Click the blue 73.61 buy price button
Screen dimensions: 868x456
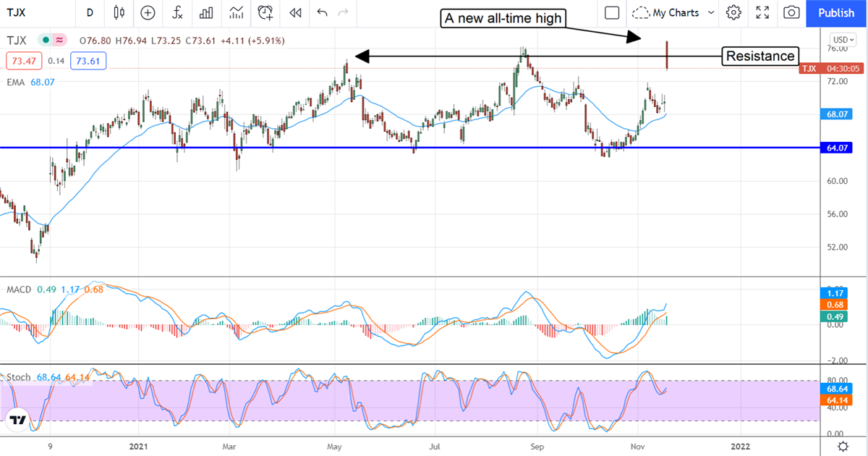[88, 62]
